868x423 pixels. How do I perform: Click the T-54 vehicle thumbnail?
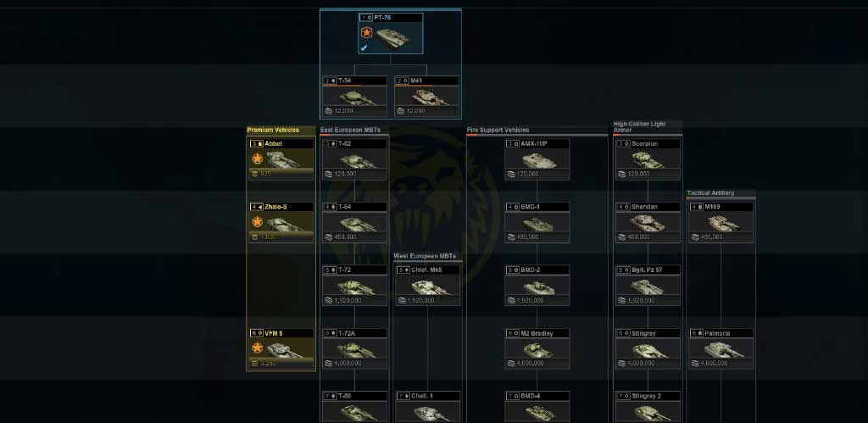355,96
